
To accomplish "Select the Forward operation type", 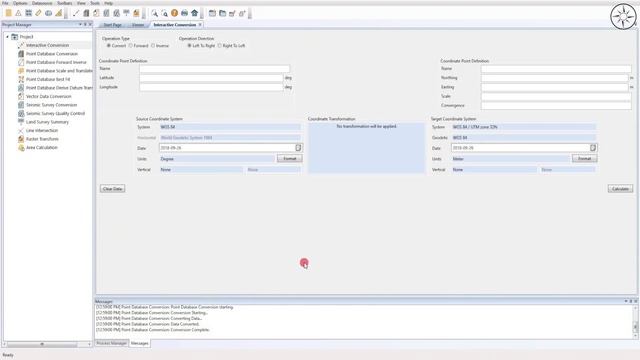I will (131, 46).
